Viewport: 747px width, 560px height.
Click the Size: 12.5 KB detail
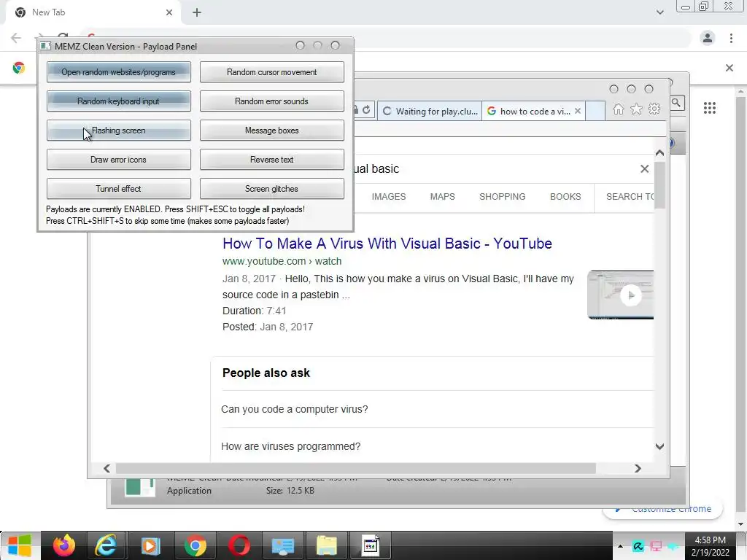[290, 491]
